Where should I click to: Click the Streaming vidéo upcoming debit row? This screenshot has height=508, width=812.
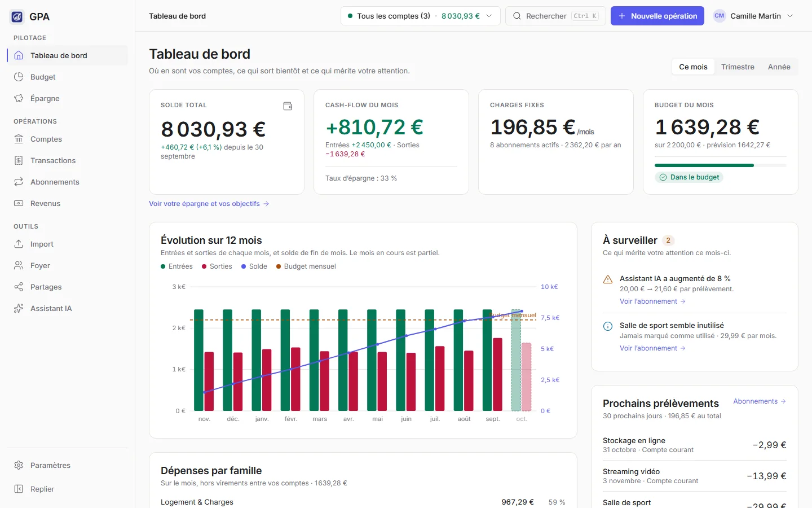695,476
